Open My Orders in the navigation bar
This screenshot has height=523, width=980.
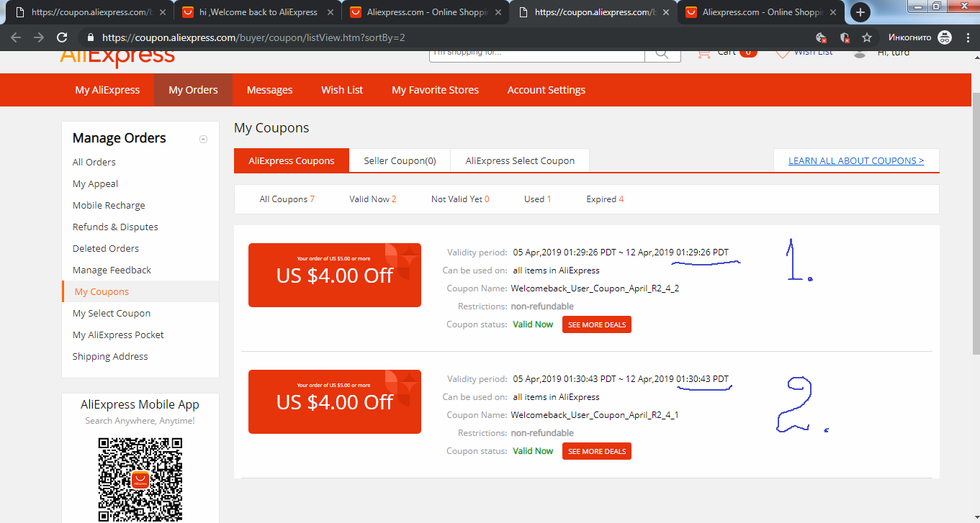(193, 90)
